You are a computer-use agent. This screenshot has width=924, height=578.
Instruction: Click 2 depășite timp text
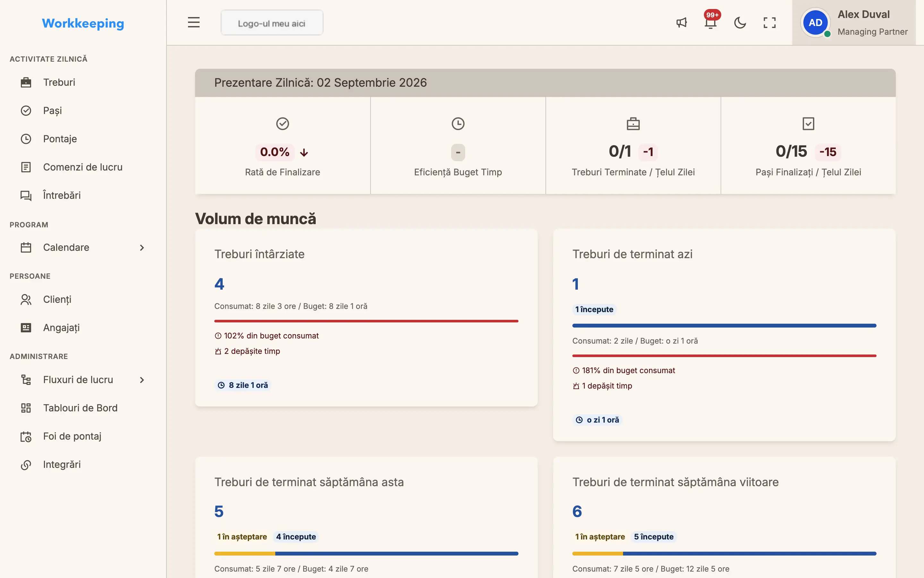click(252, 351)
